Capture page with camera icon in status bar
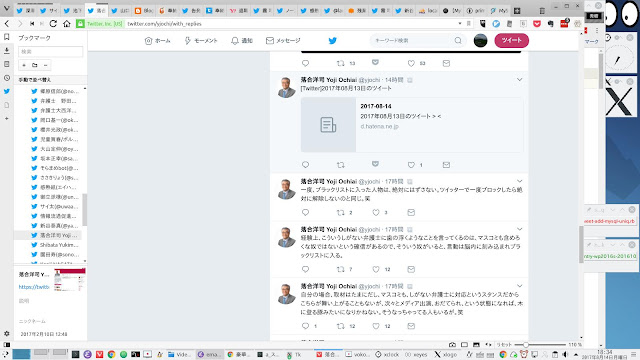The width and height of the screenshot is (640, 360). [x=452, y=344]
